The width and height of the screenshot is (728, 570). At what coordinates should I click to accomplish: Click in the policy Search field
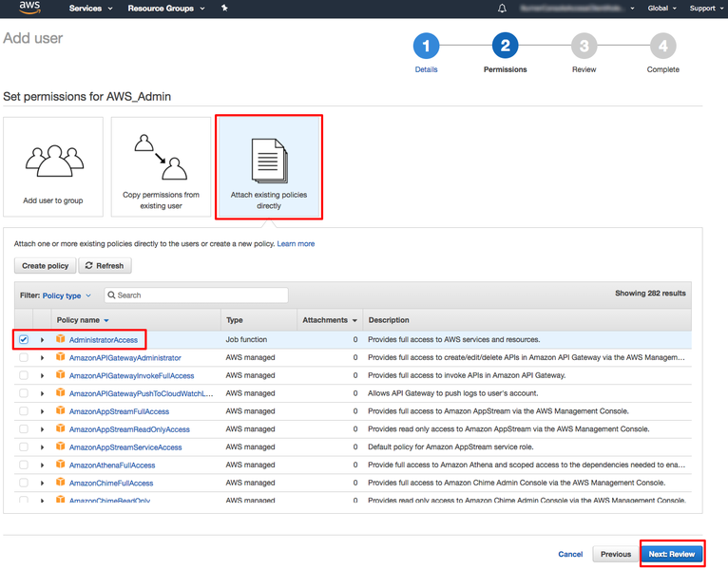196,295
